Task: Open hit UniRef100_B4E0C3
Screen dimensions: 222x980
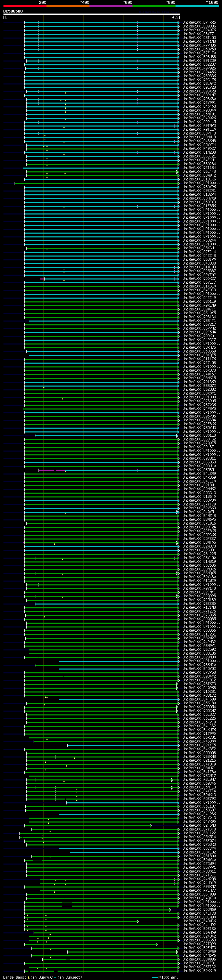Action: coord(199,290)
